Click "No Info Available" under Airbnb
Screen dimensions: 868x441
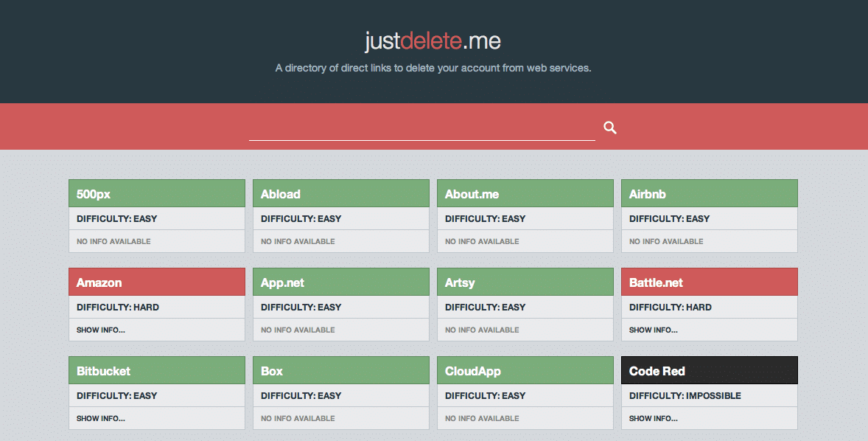pos(666,242)
